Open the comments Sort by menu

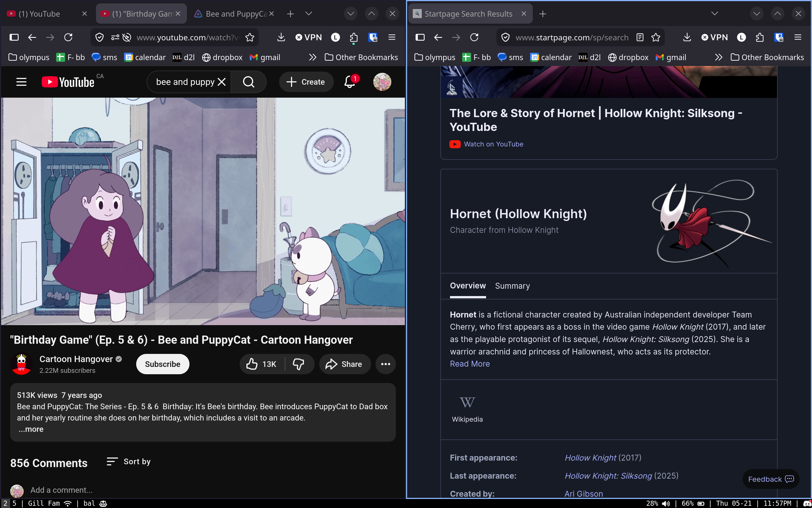tap(129, 462)
